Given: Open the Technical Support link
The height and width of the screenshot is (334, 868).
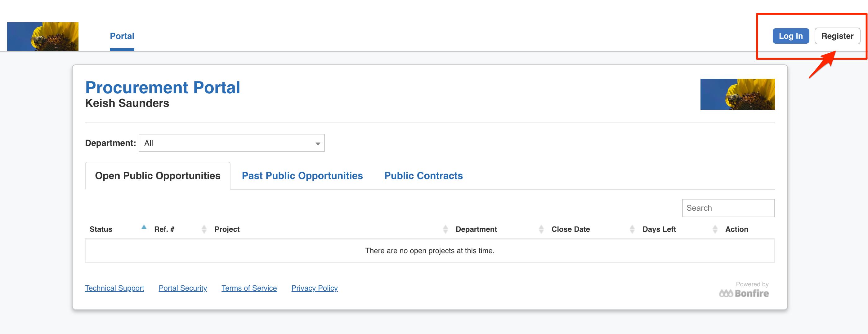Looking at the screenshot, I should point(114,288).
